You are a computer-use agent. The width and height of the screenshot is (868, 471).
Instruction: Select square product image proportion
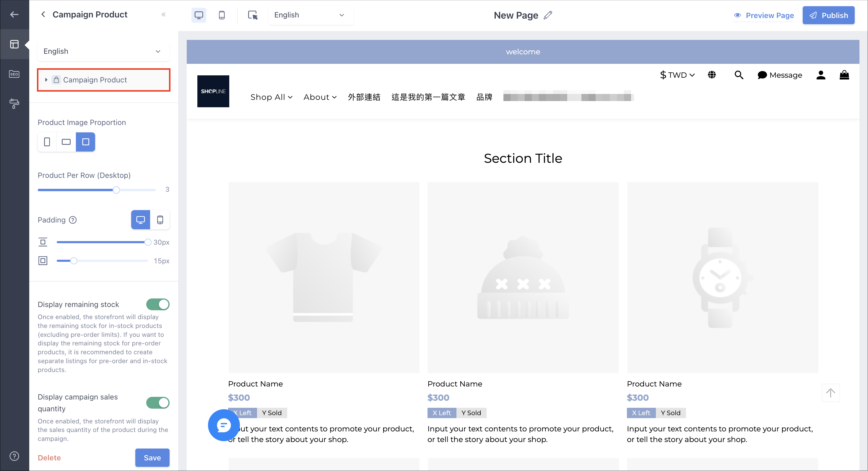(x=86, y=142)
